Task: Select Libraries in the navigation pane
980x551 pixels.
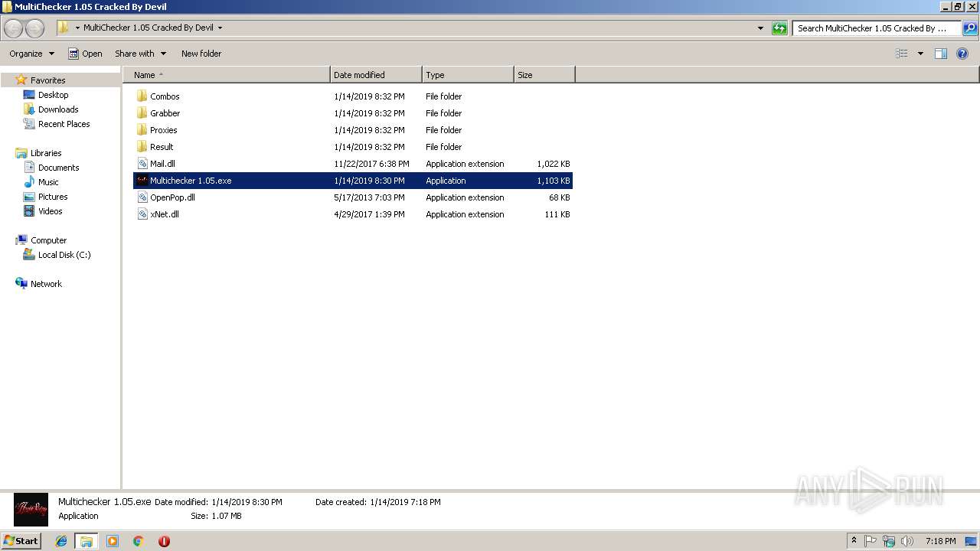Action: (x=46, y=153)
